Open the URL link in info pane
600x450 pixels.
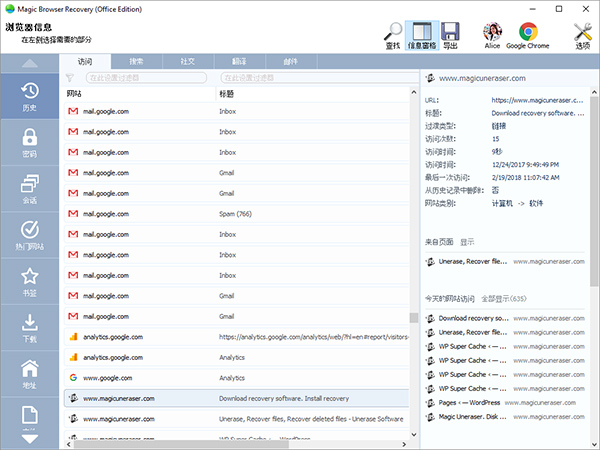[x=537, y=100]
